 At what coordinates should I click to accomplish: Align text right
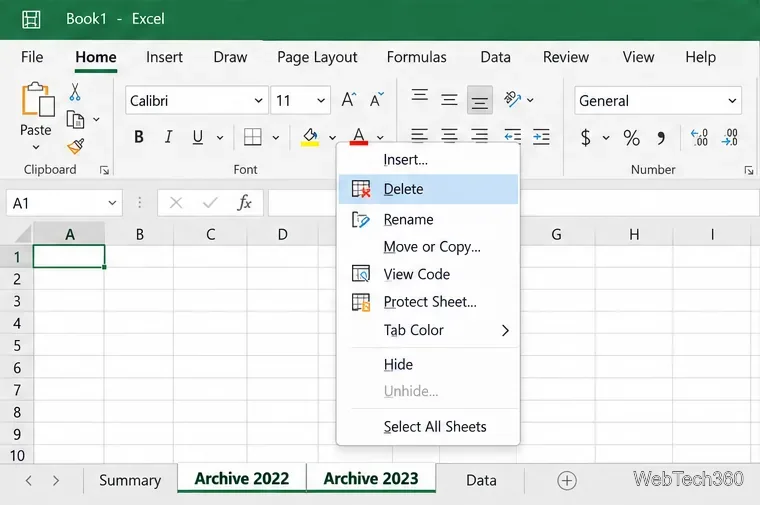pyautogui.click(x=479, y=136)
